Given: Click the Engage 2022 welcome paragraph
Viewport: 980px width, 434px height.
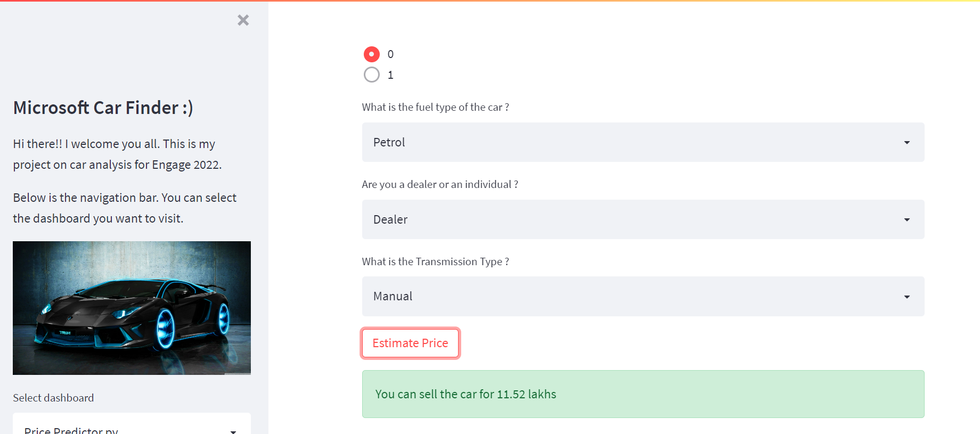Looking at the screenshot, I should tap(117, 154).
